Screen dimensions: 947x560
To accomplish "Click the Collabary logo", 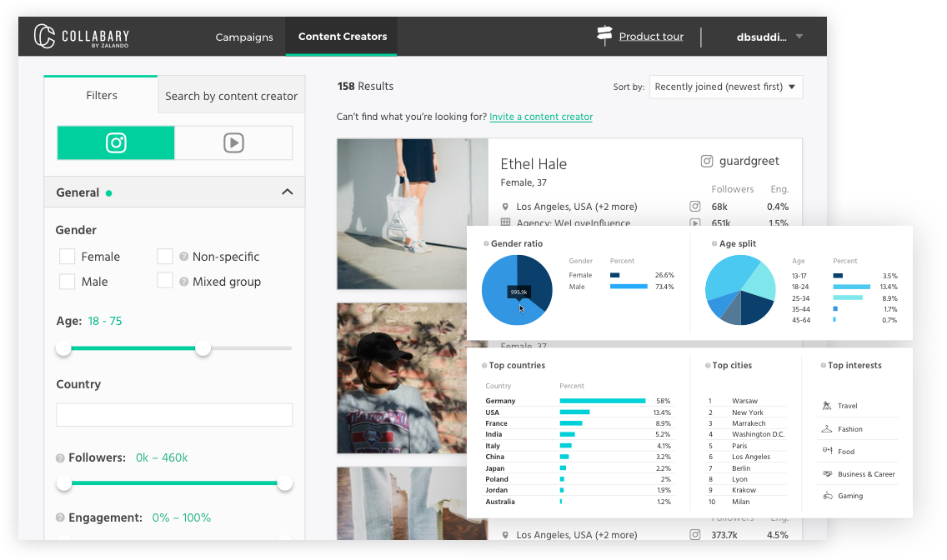I will [82, 37].
